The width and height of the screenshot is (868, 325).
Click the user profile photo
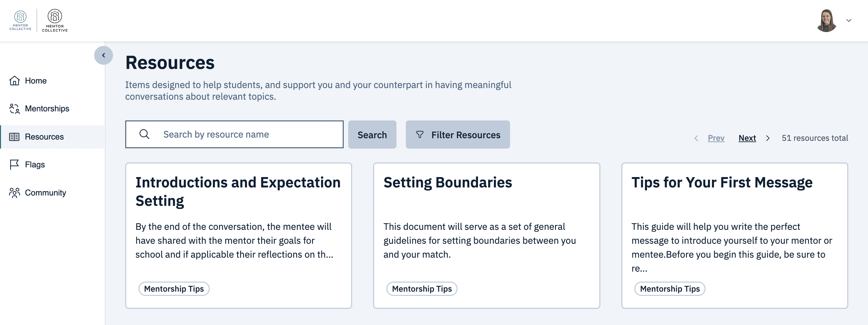tap(826, 21)
